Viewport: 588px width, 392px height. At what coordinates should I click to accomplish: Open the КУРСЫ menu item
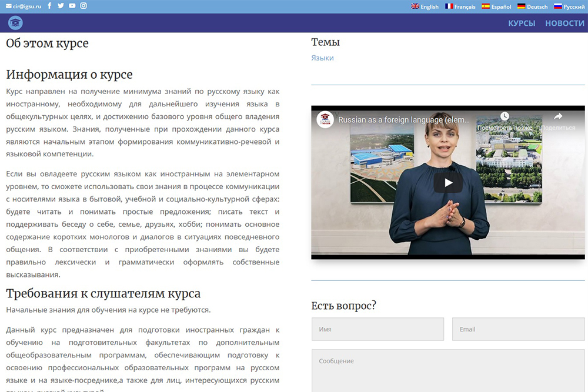tap(522, 24)
